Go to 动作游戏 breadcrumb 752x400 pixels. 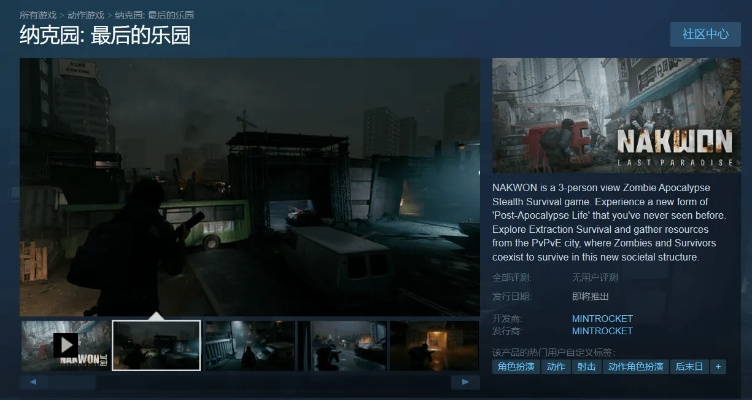[87, 16]
